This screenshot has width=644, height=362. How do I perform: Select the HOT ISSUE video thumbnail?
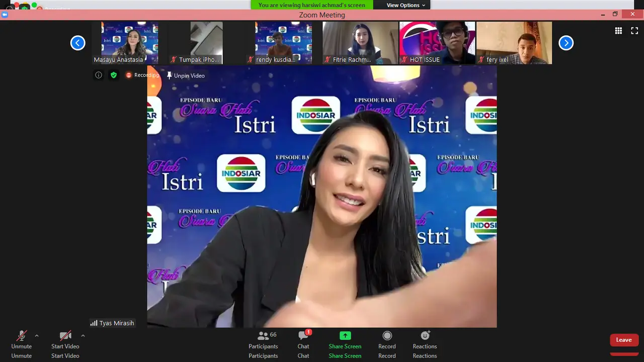(x=437, y=43)
